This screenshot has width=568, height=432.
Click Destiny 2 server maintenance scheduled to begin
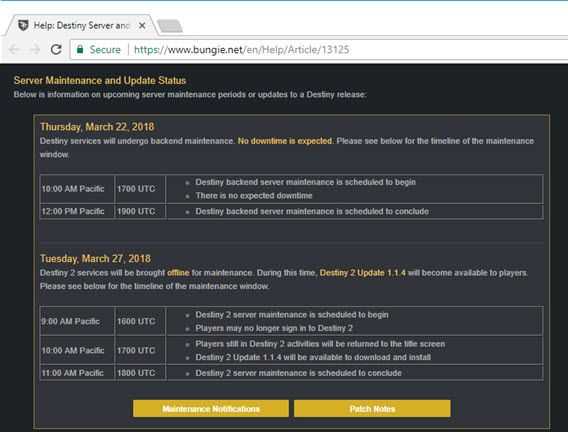click(x=292, y=315)
